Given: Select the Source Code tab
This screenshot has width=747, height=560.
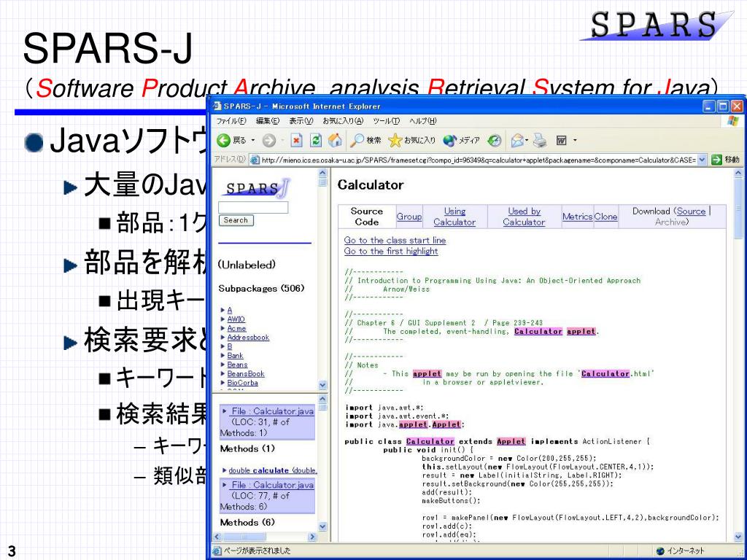Looking at the screenshot, I should pos(367,216).
